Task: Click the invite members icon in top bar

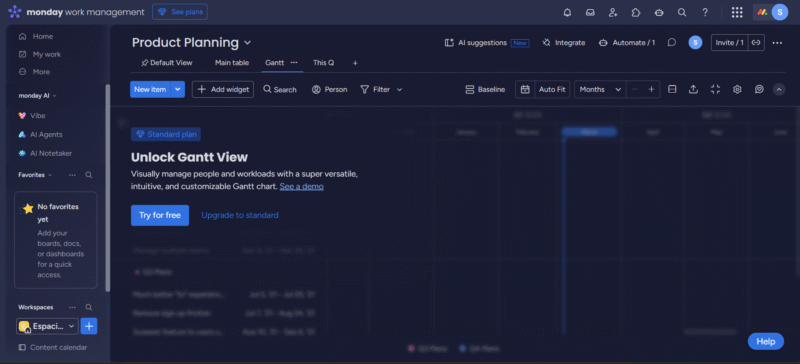Action: pos(613,13)
